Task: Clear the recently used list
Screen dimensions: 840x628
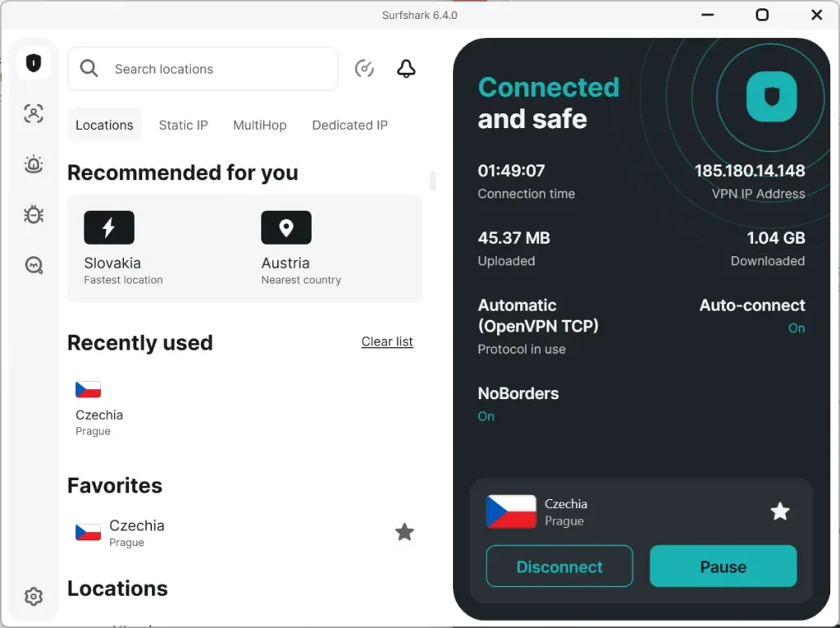Action: tap(386, 342)
